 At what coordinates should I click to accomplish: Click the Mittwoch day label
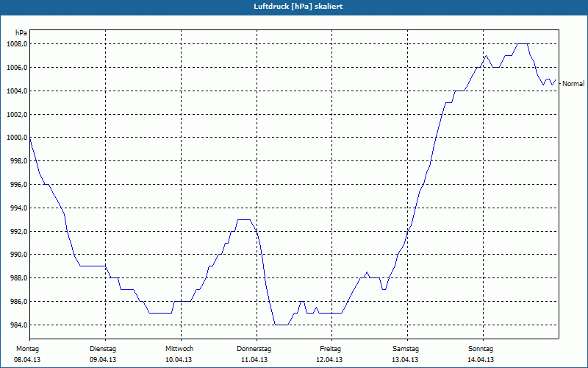coord(179,349)
